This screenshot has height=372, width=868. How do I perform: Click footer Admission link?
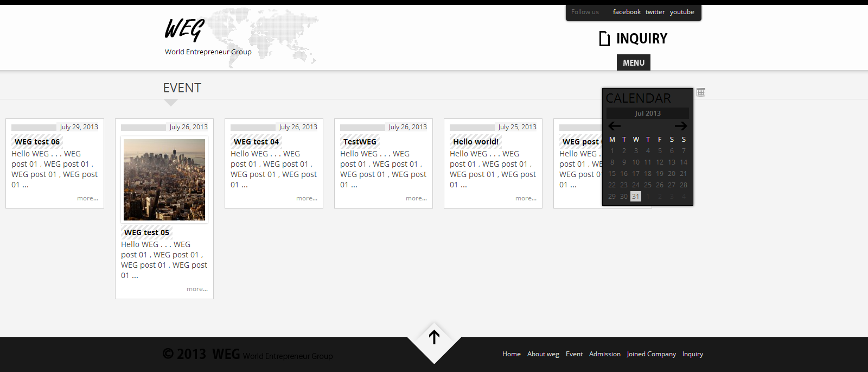point(604,354)
